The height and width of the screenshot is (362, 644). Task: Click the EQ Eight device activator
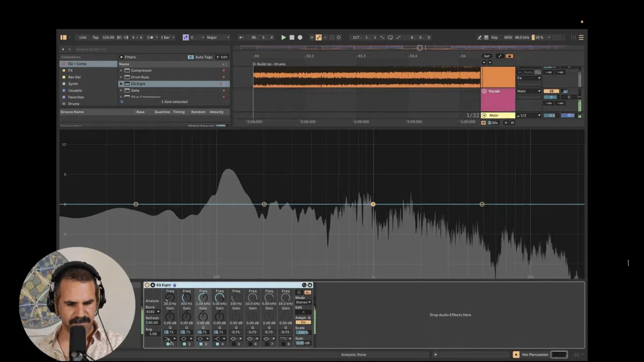[x=148, y=285]
